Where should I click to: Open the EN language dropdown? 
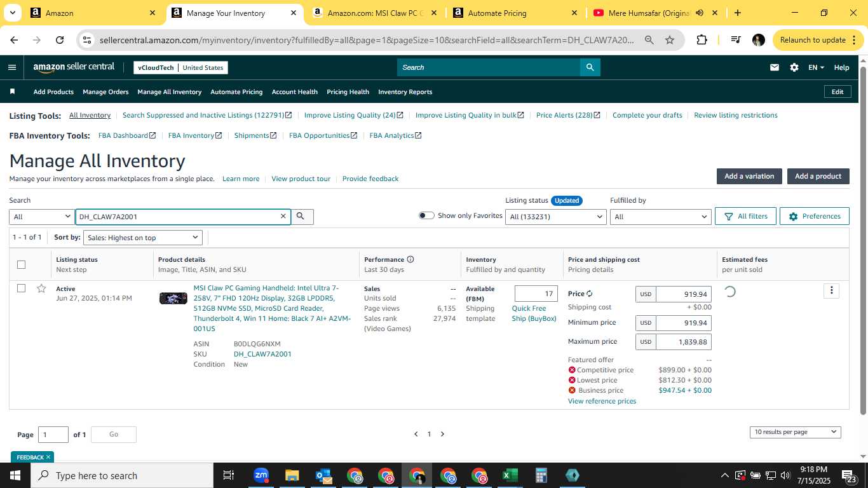[x=816, y=67]
